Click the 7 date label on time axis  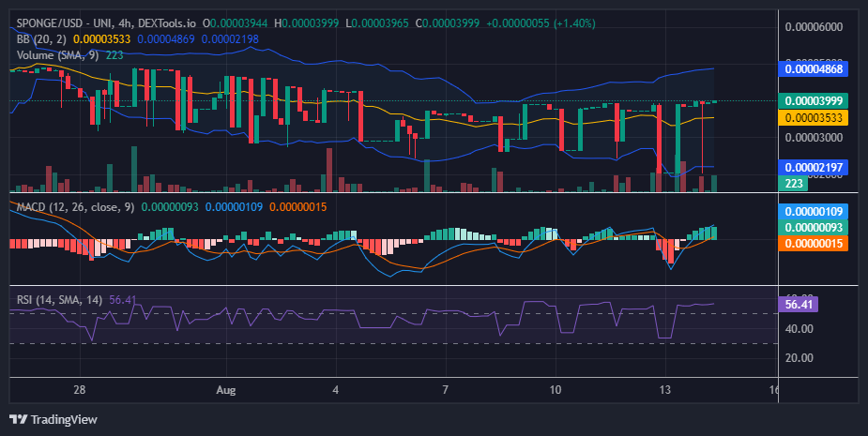[445, 389]
